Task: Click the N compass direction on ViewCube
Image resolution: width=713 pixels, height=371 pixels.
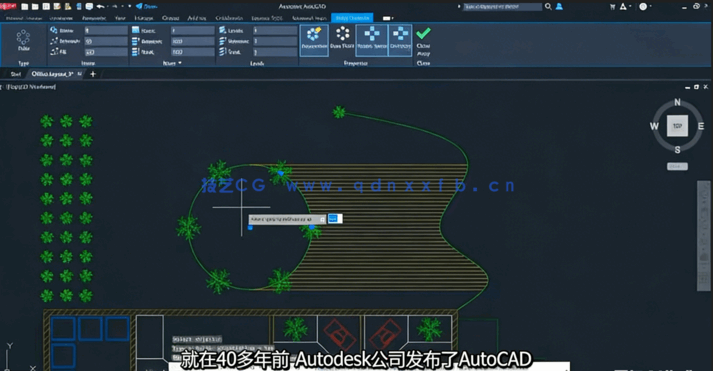Action: tap(677, 102)
